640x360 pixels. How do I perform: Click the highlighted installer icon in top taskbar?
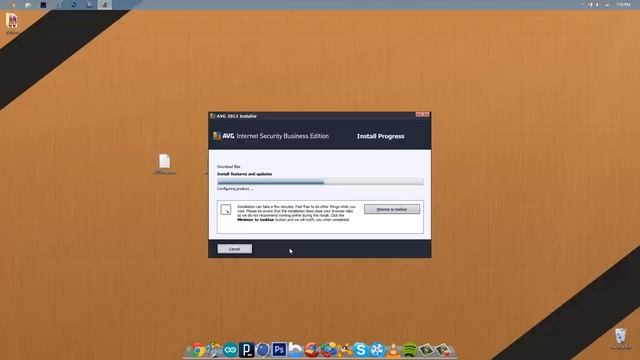[104, 4]
